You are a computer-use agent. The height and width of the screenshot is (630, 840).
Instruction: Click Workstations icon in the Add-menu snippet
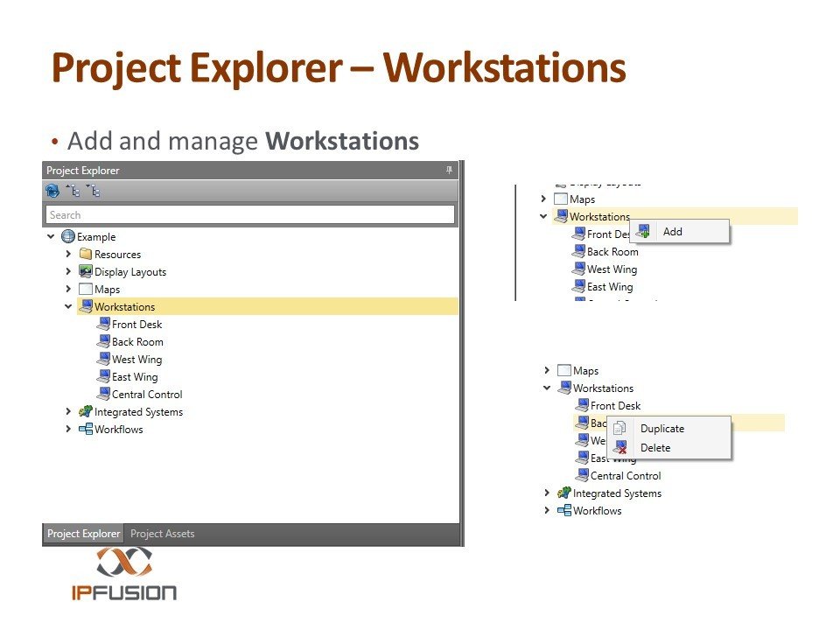(x=561, y=216)
